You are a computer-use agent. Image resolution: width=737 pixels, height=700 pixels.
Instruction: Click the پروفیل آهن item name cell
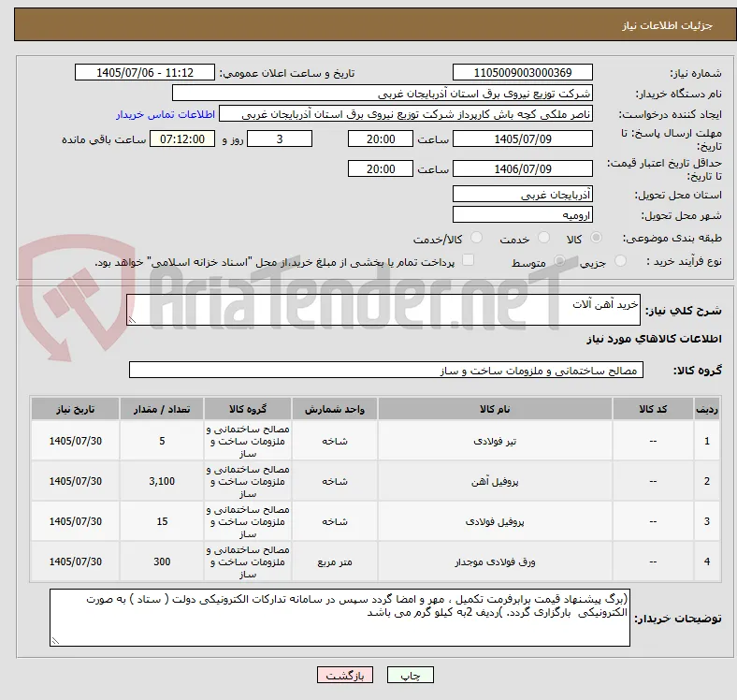coord(495,481)
